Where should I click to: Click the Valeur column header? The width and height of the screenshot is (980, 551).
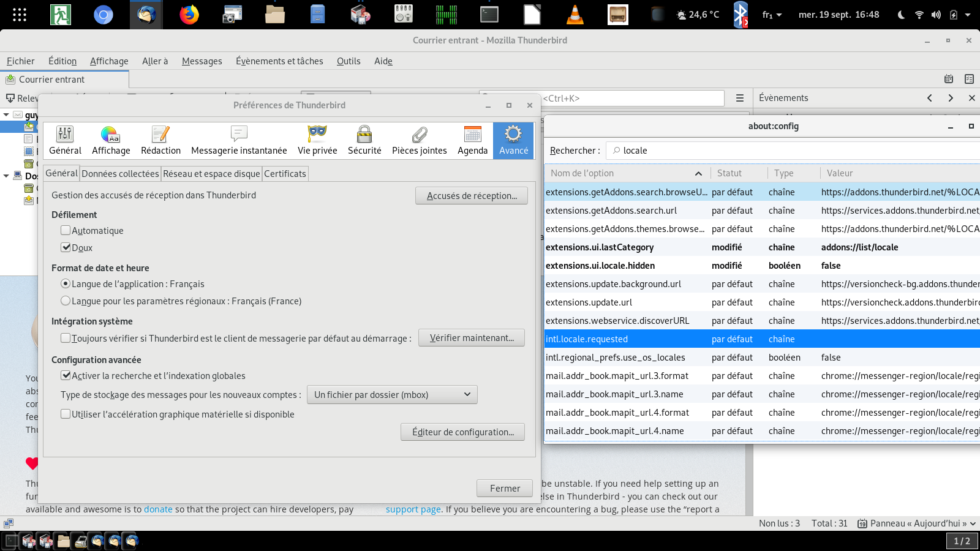900,173
